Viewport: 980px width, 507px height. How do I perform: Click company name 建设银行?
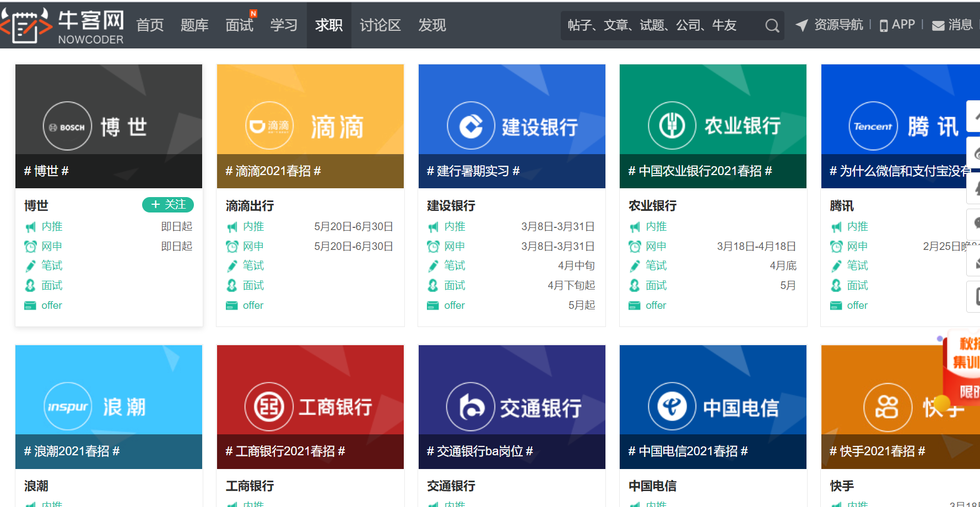[x=451, y=206]
